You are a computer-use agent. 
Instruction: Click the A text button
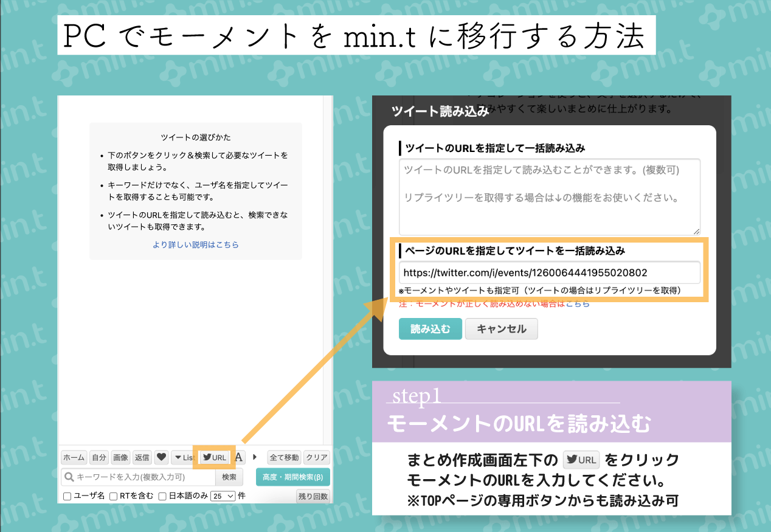tap(239, 457)
